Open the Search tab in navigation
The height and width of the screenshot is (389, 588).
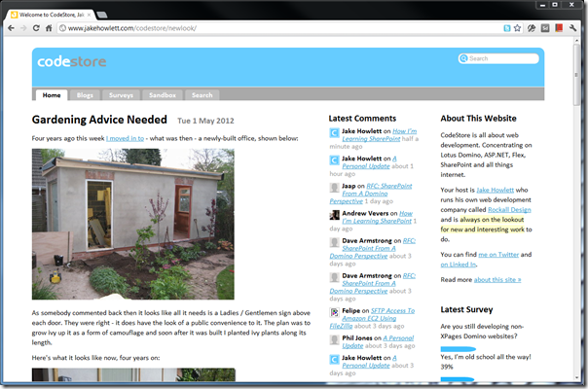(x=202, y=95)
